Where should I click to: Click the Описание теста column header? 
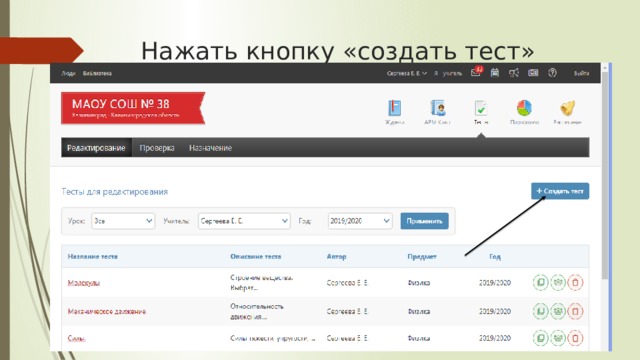pyautogui.click(x=256, y=256)
